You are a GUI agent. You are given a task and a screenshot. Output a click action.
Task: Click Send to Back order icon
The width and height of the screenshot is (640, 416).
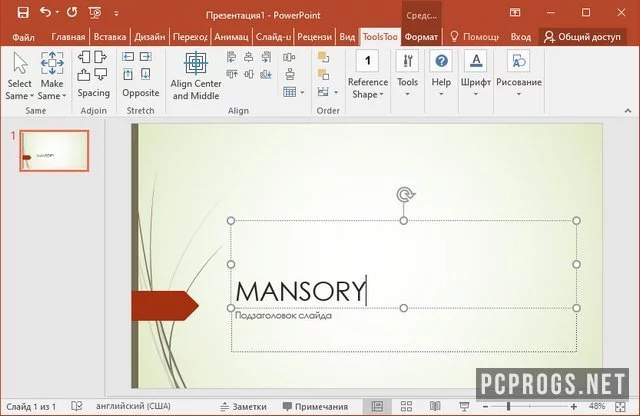[323, 74]
